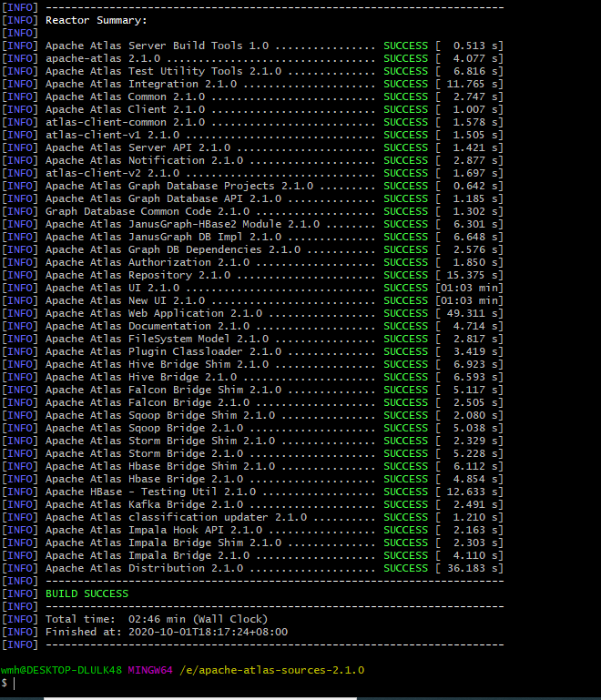Click 'Apache Atlas Falcon Bridge Shim 2.1.0'
The image size is (601, 700).
click(x=163, y=390)
